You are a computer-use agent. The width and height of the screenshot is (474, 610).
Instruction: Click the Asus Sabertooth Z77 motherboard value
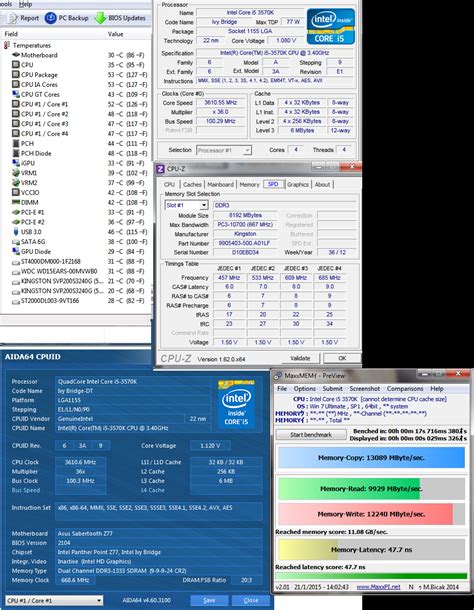pos(159,534)
